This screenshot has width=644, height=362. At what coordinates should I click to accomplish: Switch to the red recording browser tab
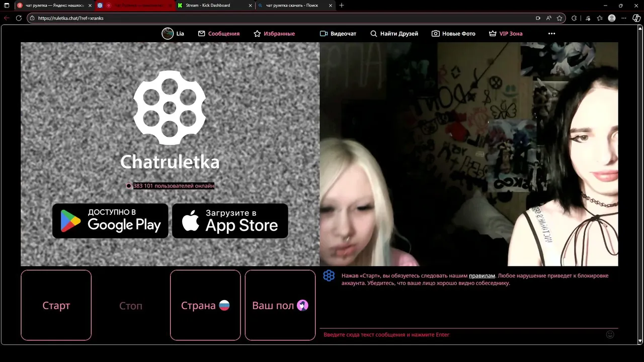(136, 6)
